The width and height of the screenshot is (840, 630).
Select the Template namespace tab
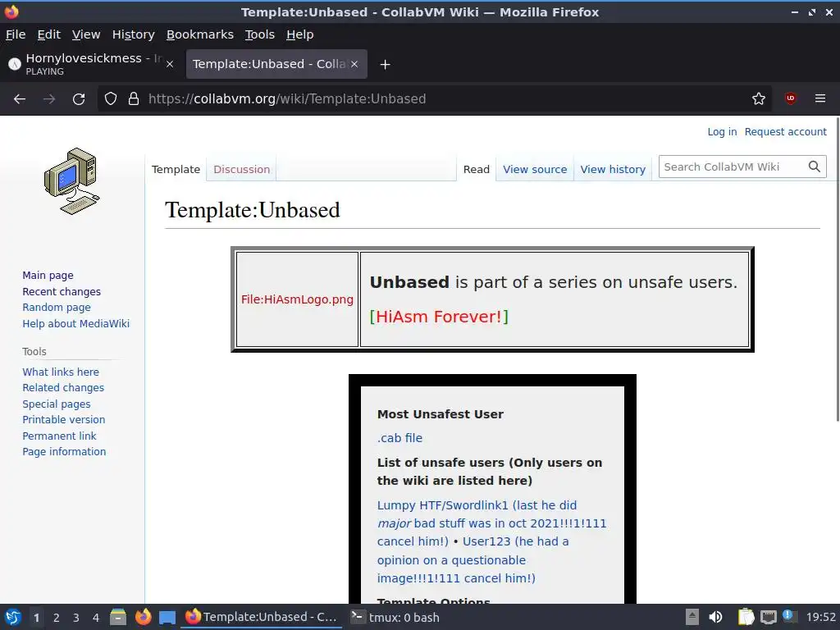click(176, 169)
